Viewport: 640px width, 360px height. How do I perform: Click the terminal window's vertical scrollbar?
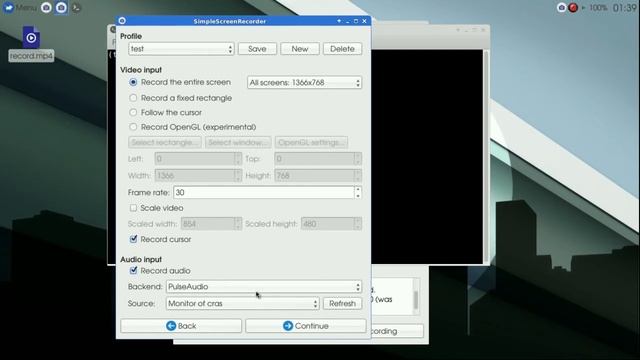(486, 156)
